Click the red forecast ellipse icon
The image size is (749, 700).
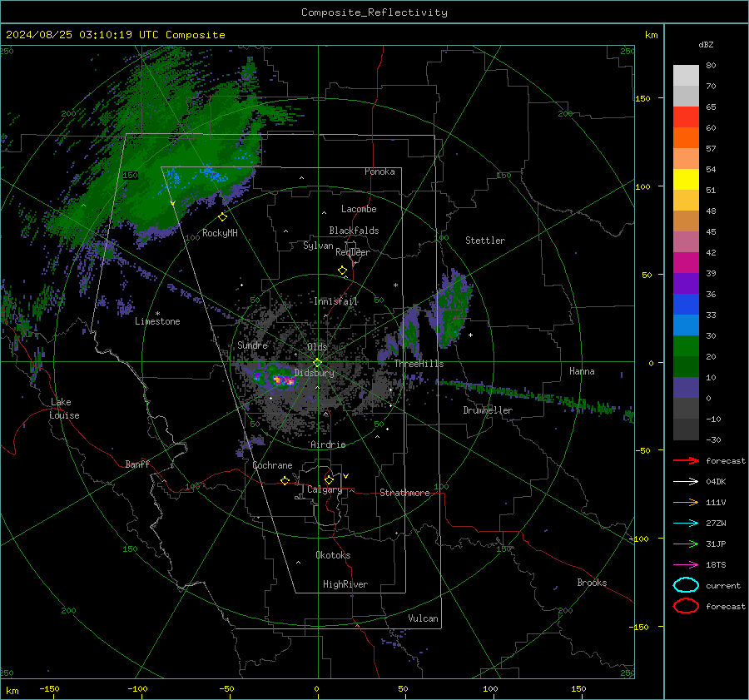[x=686, y=606]
